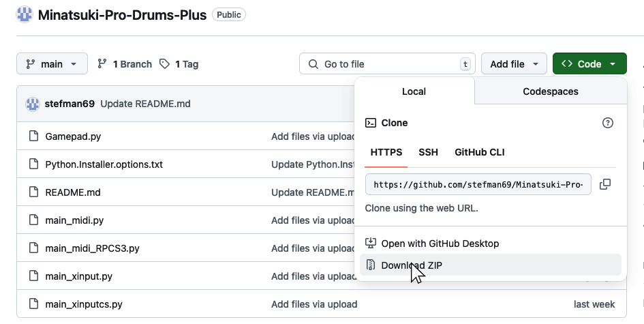The height and width of the screenshot is (324, 644).
Task: Click the Public visibility badge
Action: coord(229,15)
